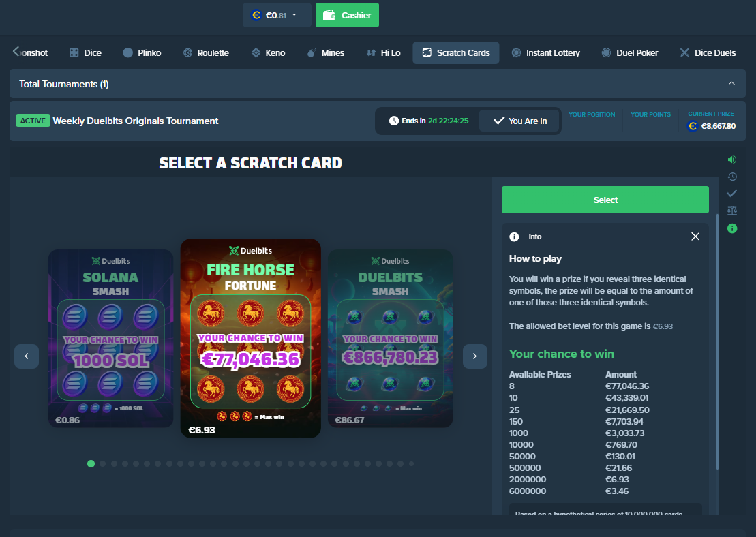Image resolution: width=756 pixels, height=537 pixels.
Task: Click the game history clock icon
Action: (732, 177)
